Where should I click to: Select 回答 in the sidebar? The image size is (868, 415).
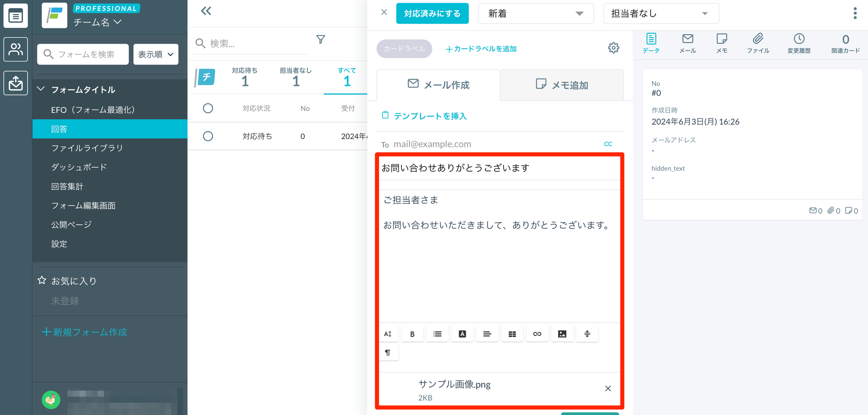click(x=110, y=129)
